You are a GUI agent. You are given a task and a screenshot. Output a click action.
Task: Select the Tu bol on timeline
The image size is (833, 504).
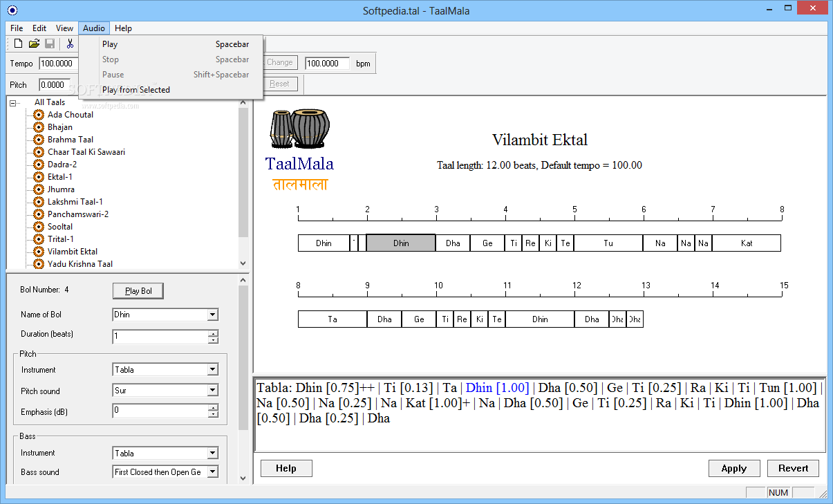608,243
